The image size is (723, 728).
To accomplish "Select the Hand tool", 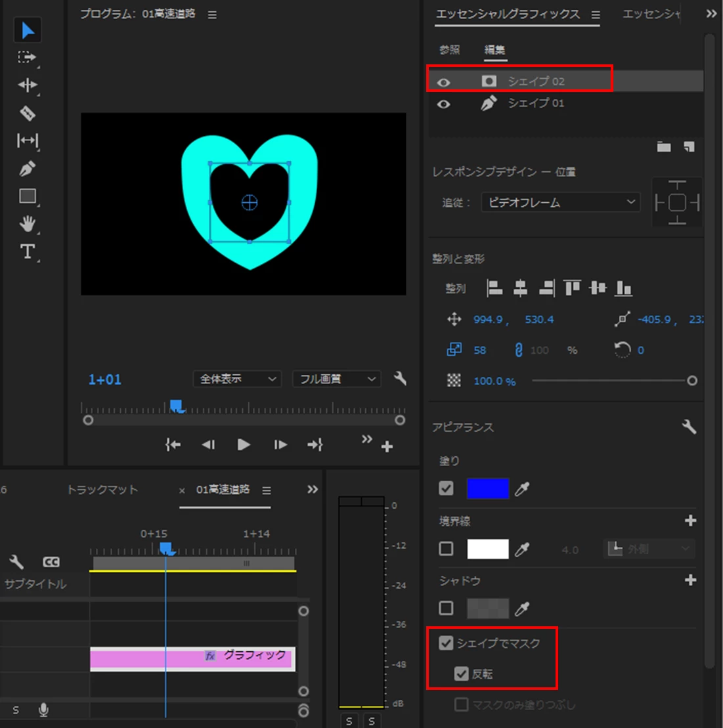I will point(28,224).
